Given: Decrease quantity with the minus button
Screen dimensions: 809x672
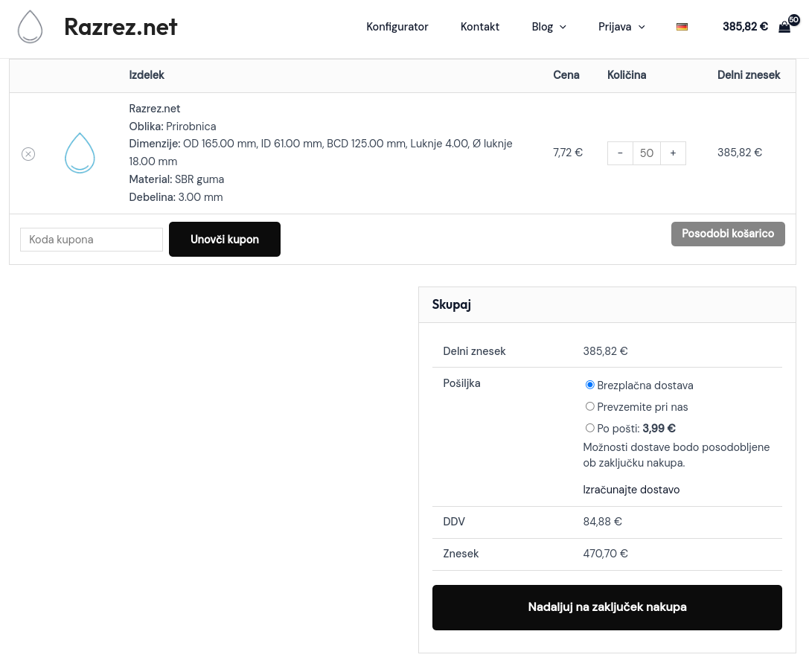Looking at the screenshot, I should (620, 153).
